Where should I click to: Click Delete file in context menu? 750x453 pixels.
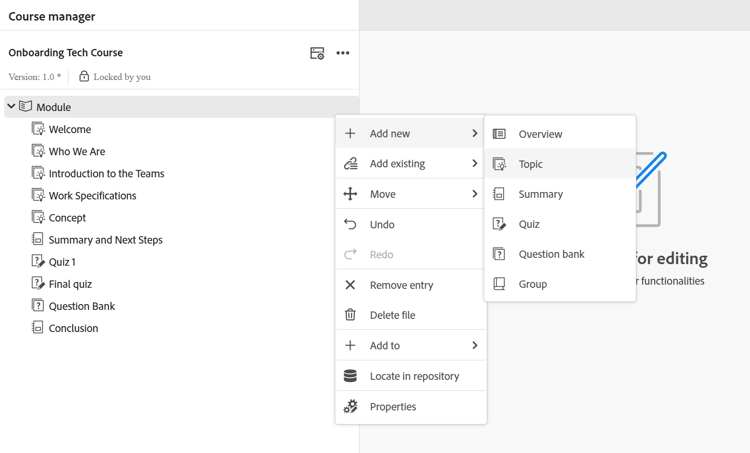click(x=392, y=315)
